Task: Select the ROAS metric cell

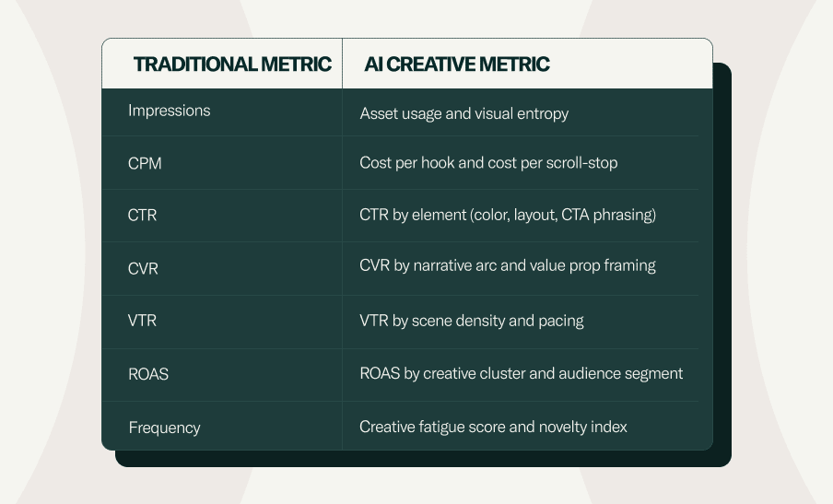Action: point(148,374)
